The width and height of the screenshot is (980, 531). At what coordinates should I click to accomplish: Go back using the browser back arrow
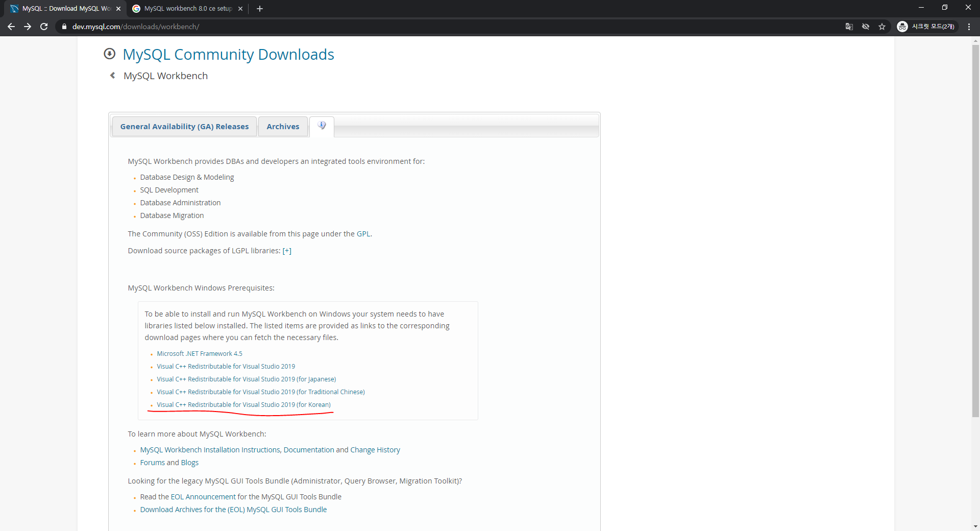coord(11,27)
